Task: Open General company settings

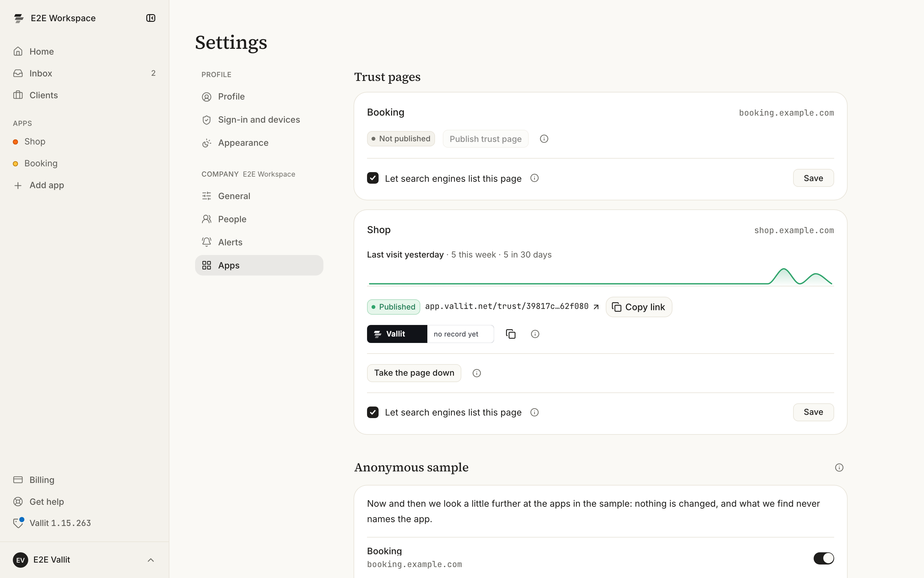Action: click(x=259, y=196)
